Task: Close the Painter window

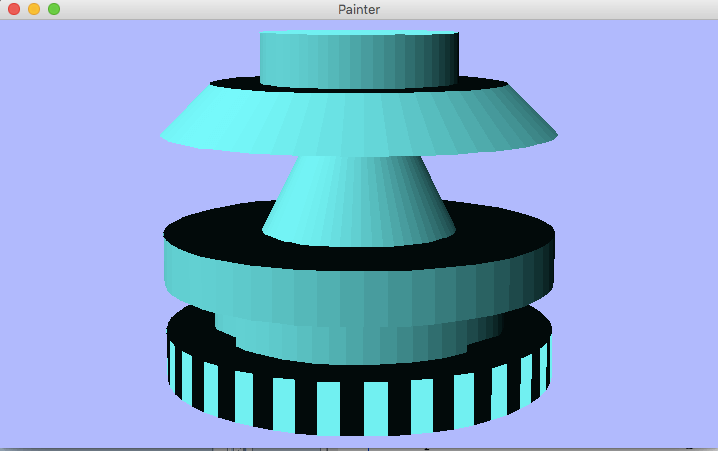Action: pyautogui.click(x=14, y=9)
